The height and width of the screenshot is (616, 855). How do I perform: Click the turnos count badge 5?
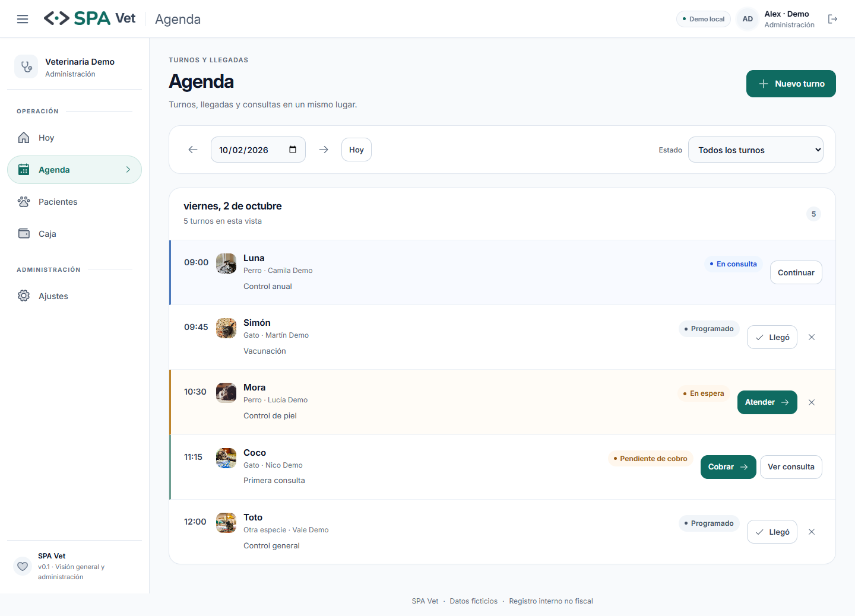(x=813, y=214)
